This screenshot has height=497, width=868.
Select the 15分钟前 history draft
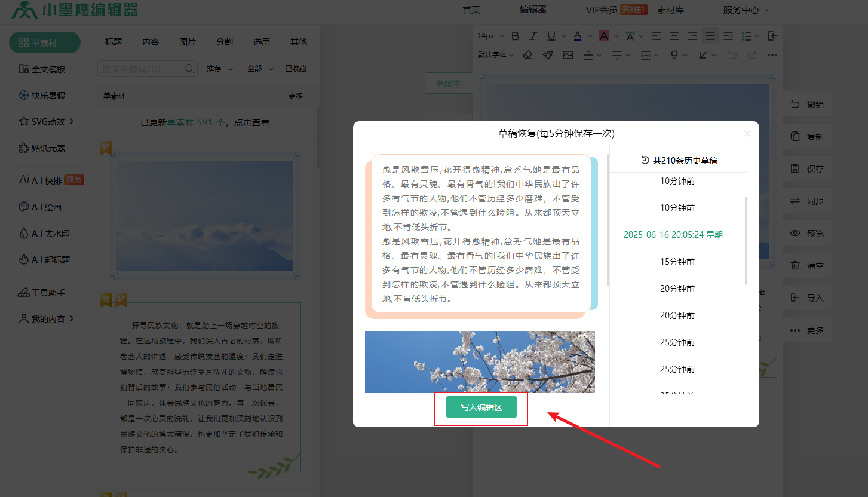(x=677, y=262)
